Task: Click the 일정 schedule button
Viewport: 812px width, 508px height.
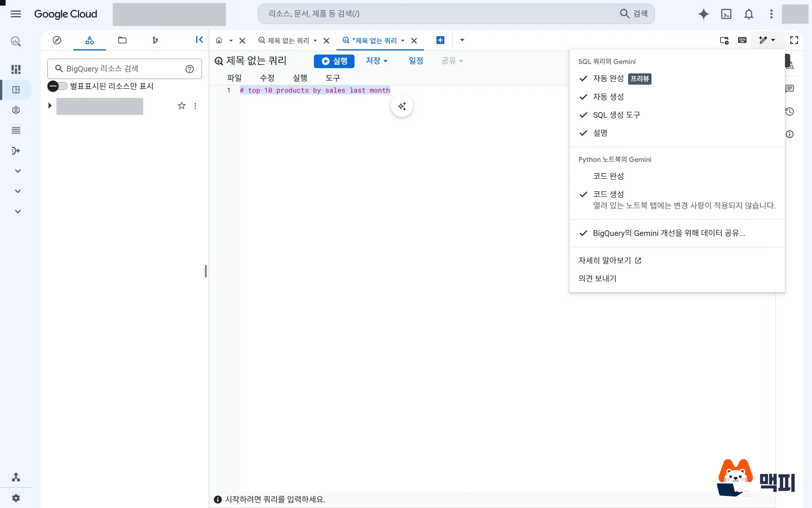Action: (x=416, y=61)
